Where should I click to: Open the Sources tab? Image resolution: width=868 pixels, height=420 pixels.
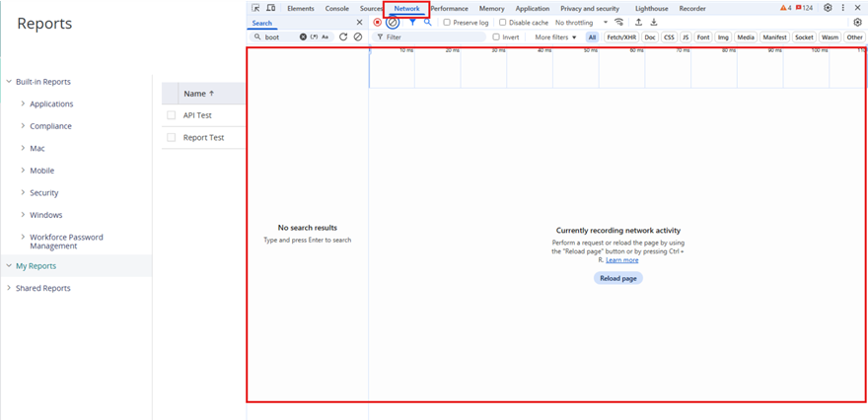point(372,8)
